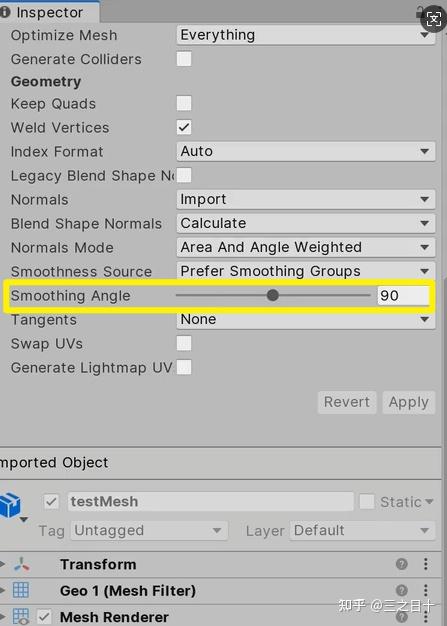The height and width of the screenshot is (626, 447).
Task: Click the blue prefab cube icon
Action: click(10, 506)
